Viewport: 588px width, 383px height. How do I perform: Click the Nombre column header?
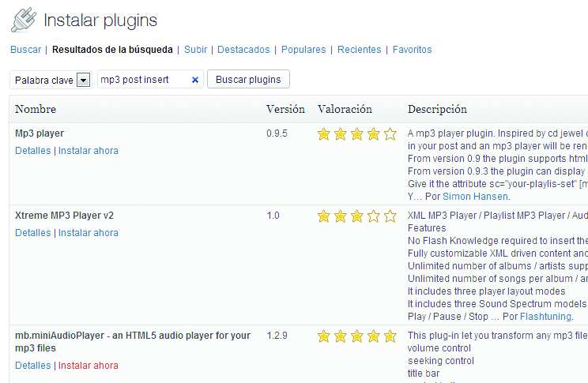(x=36, y=109)
